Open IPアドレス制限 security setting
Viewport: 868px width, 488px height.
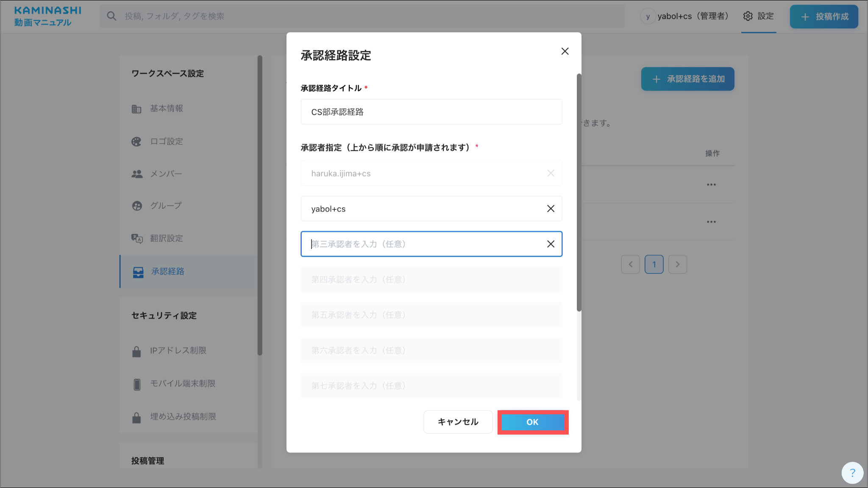[x=178, y=351]
